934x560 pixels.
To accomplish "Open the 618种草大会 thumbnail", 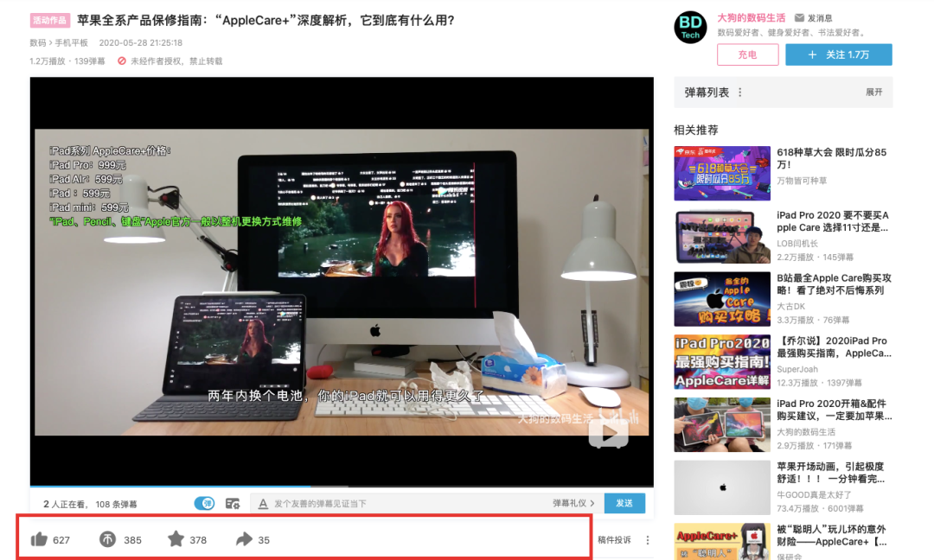I will pos(722,173).
